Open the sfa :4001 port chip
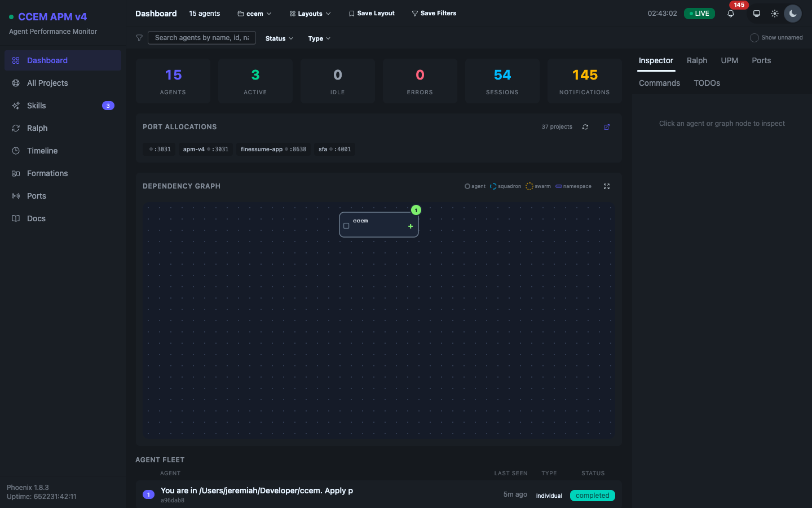This screenshot has height=508, width=812. [x=335, y=149]
